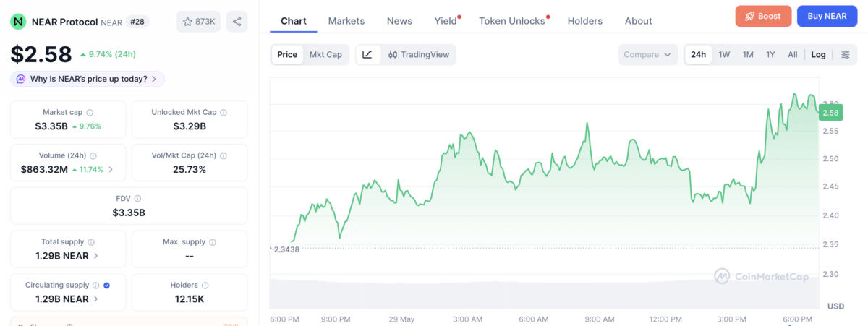Click the #28 rank badge
The width and height of the screenshot is (868, 326).
[137, 22]
